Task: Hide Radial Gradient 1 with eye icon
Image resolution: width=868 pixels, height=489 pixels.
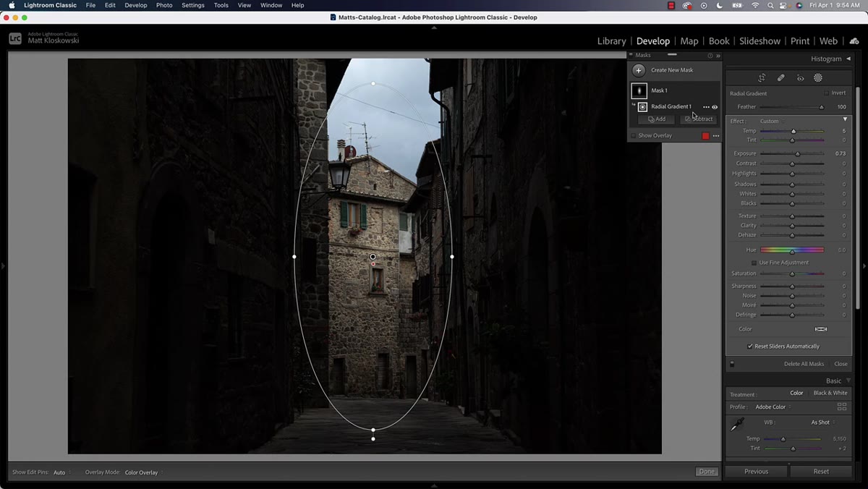Action: 715,107
